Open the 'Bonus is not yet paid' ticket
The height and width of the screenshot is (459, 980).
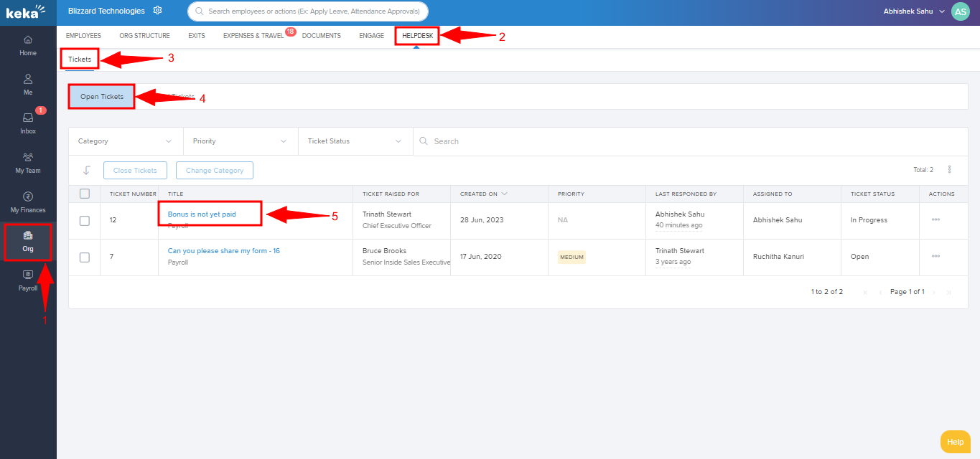pyautogui.click(x=202, y=214)
